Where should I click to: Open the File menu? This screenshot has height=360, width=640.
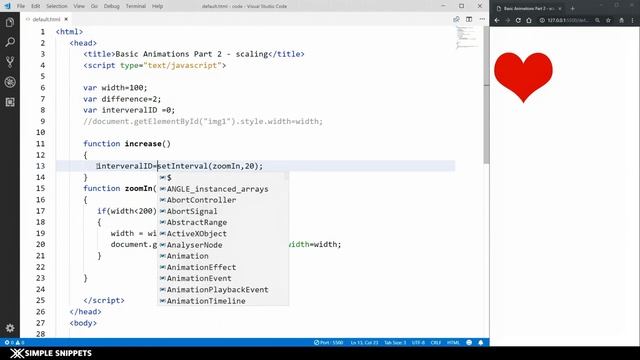[x=21, y=6]
